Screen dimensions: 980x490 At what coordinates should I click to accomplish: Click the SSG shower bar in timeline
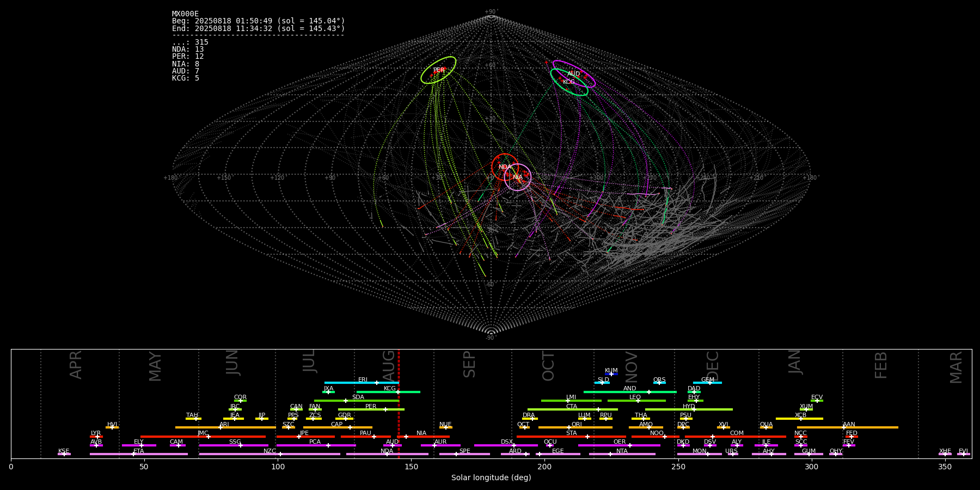point(234,445)
